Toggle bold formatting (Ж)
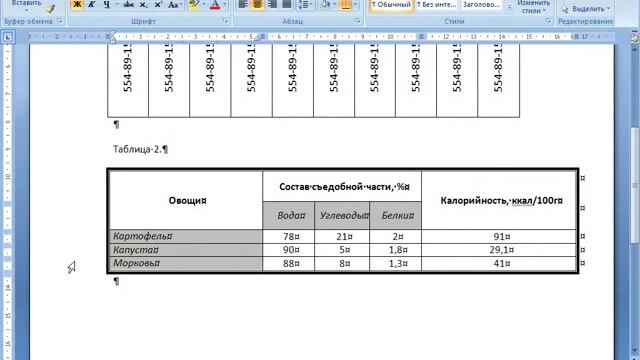Image resolution: width=640 pixels, height=360 pixels. point(77,4)
